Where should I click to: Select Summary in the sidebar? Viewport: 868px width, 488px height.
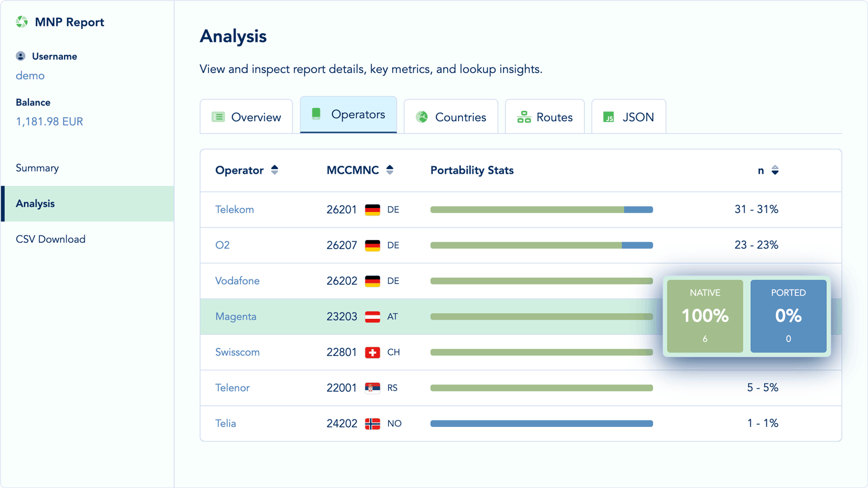pyautogui.click(x=37, y=167)
